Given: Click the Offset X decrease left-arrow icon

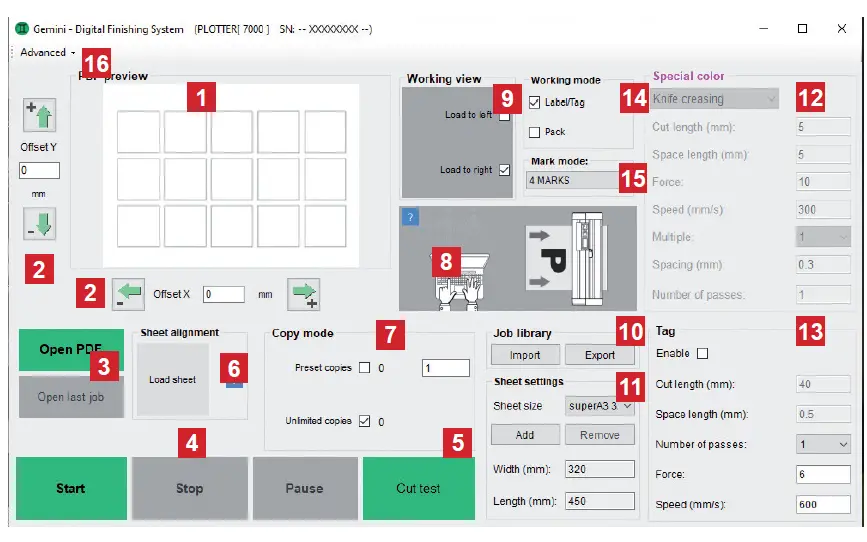Looking at the screenshot, I should tap(128, 294).
